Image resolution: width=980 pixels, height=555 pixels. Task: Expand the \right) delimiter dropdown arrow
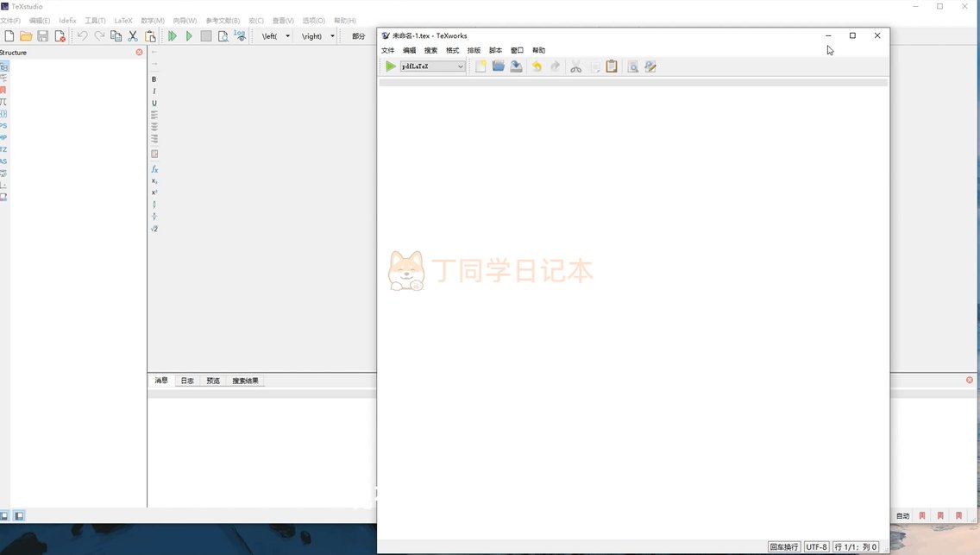[x=332, y=36]
